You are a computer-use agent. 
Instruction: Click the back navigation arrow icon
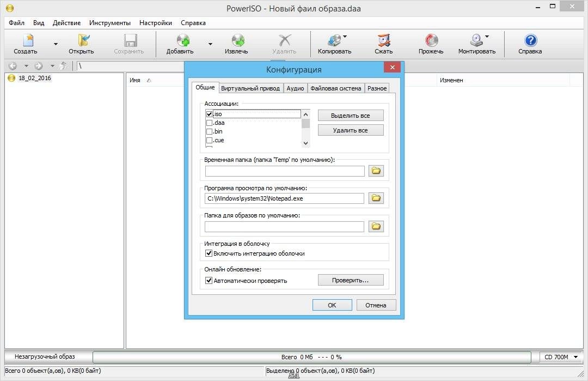tap(13, 66)
